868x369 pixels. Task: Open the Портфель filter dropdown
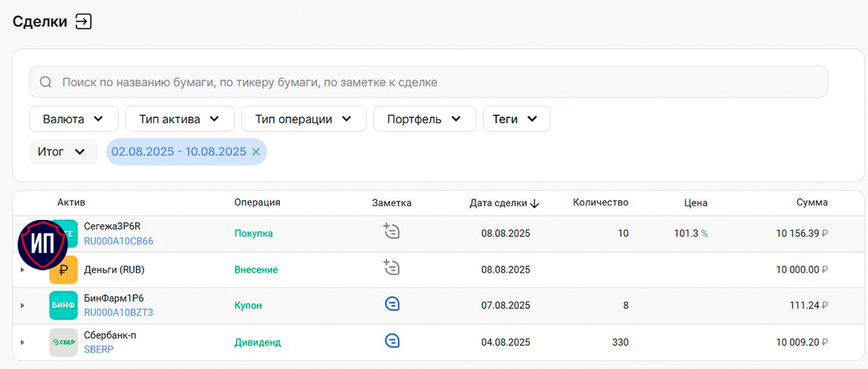point(425,119)
